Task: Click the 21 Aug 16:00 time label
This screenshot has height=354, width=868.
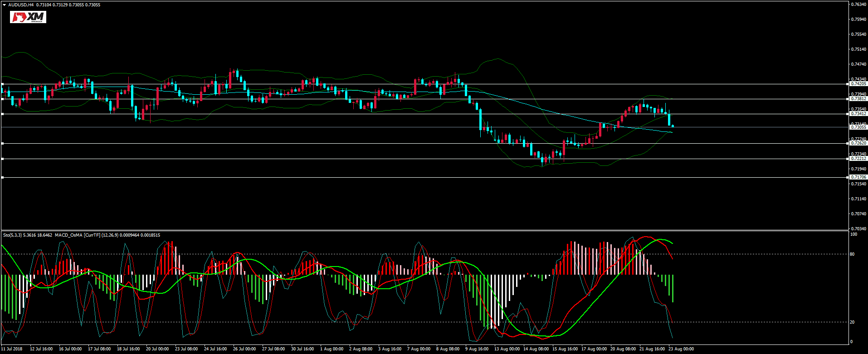Action: pyautogui.click(x=652, y=349)
